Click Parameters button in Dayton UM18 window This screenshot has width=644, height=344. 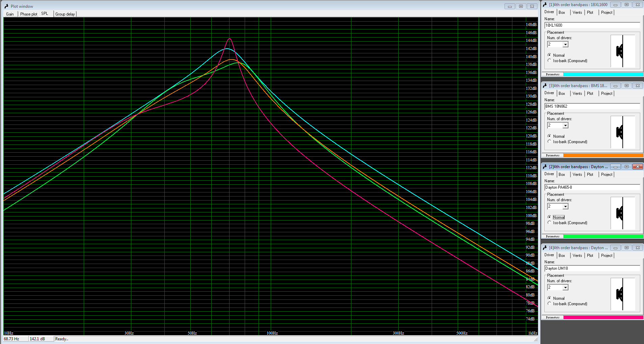[x=553, y=317]
